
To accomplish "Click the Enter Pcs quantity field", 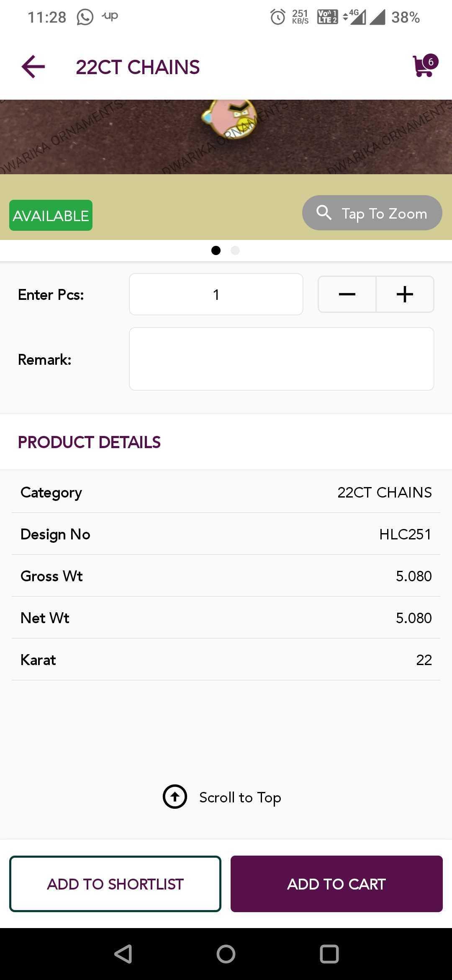I will coord(216,294).
